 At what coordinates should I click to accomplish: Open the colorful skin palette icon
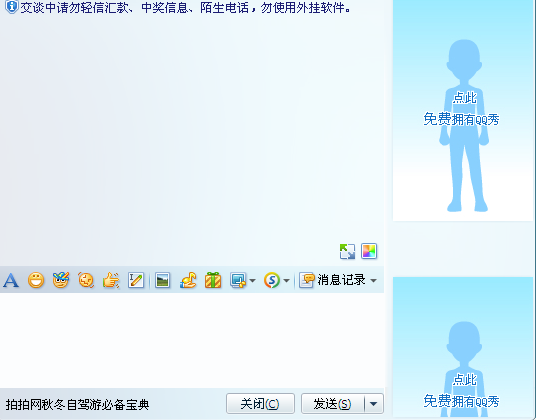pos(369,251)
